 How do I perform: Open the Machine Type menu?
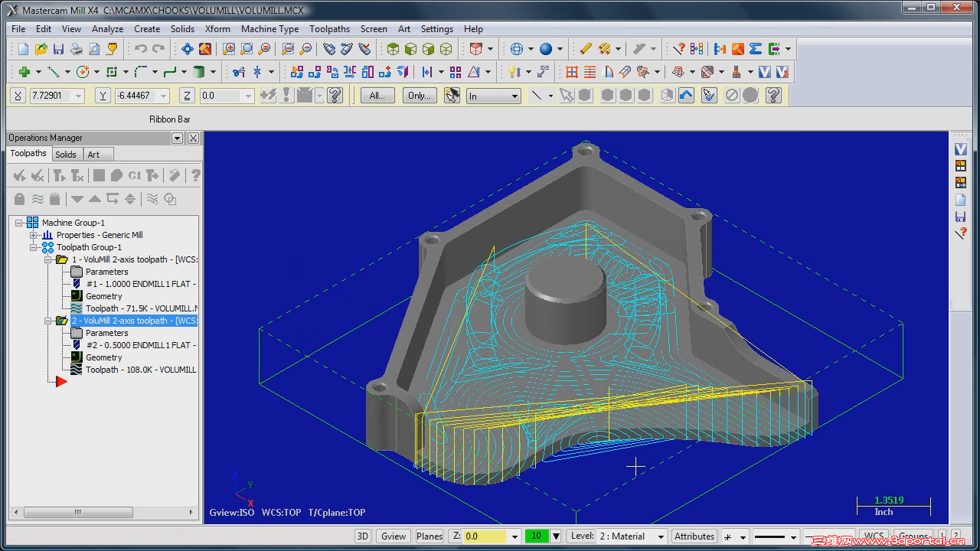click(x=269, y=29)
